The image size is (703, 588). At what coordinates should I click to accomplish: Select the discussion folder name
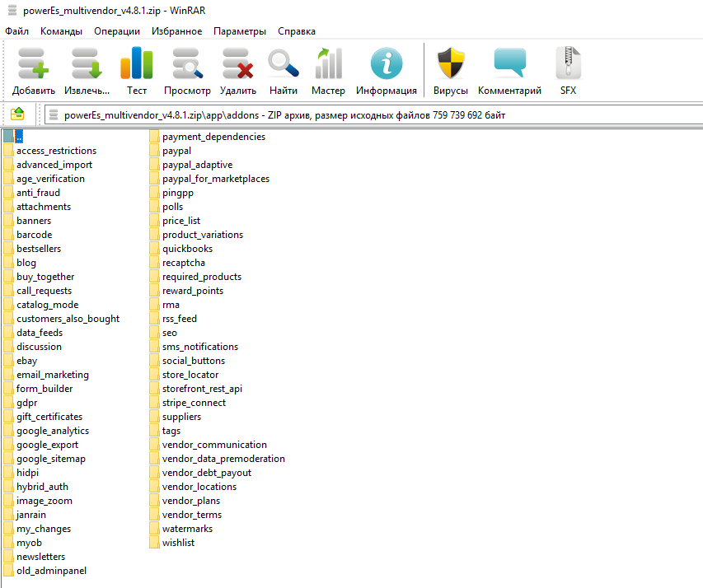pos(39,347)
